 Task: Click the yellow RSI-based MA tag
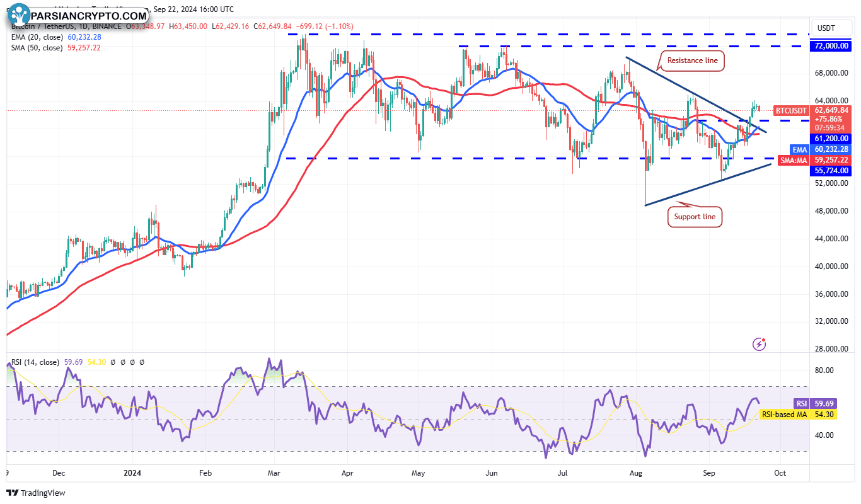coord(785,414)
